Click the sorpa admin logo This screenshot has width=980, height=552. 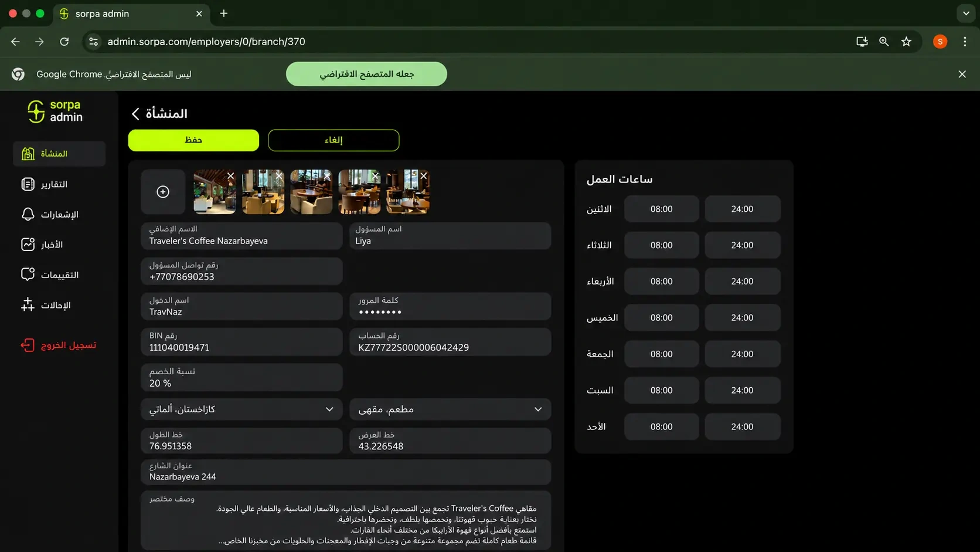(55, 111)
